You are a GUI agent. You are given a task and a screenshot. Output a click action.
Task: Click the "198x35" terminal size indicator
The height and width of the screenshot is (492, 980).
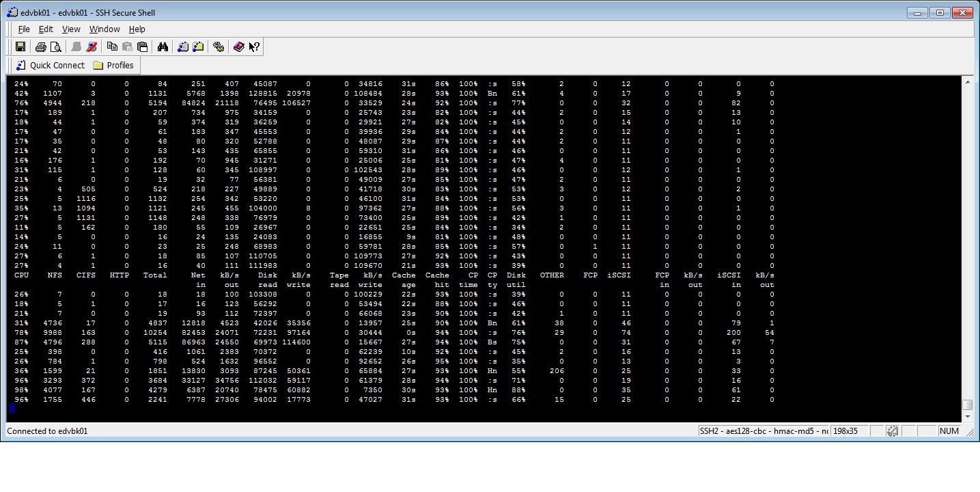(845, 431)
